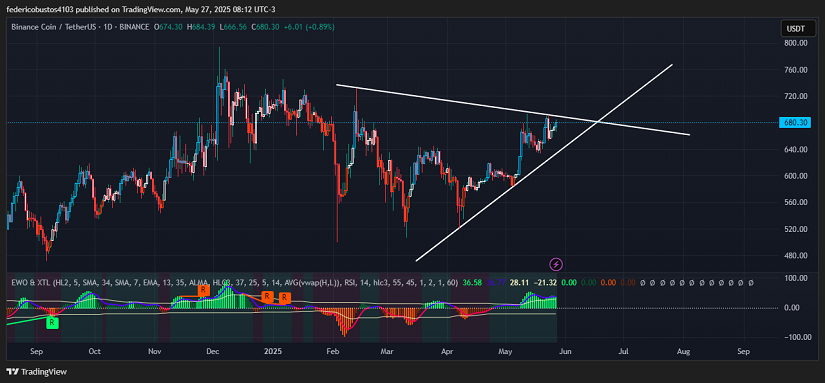This screenshot has height=383, width=825.
Task: Click the Aug label on time axis
Action: (683, 351)
